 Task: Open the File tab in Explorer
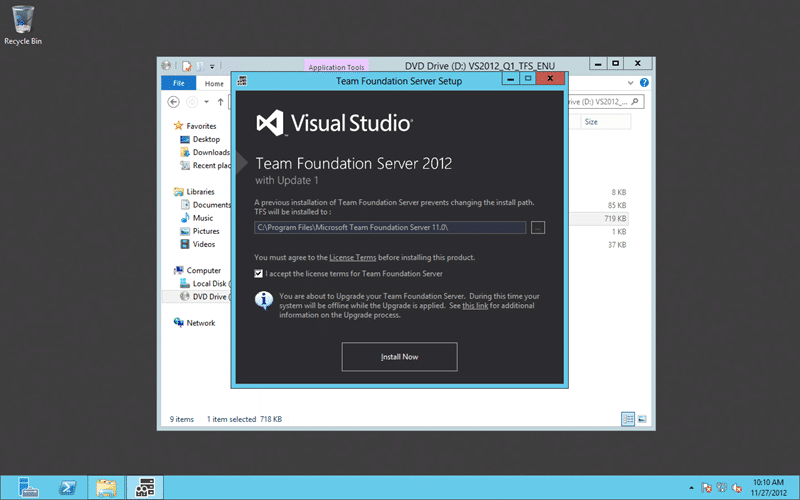179,83
